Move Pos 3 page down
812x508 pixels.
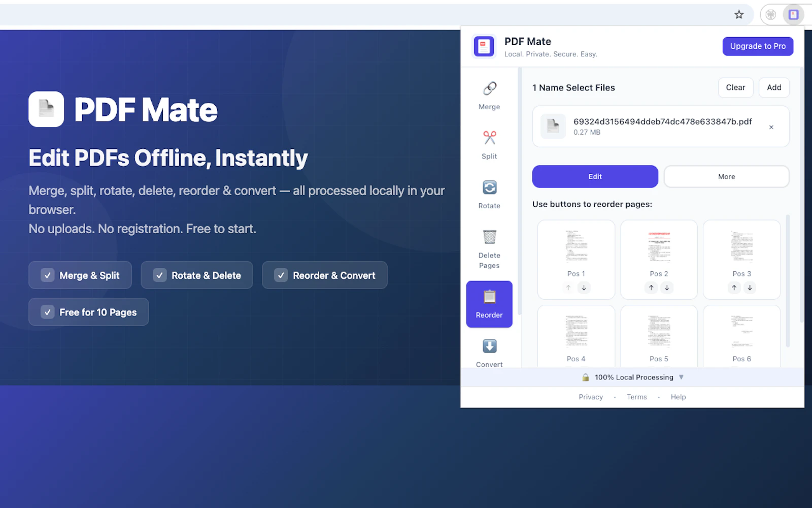coord(750,288)
